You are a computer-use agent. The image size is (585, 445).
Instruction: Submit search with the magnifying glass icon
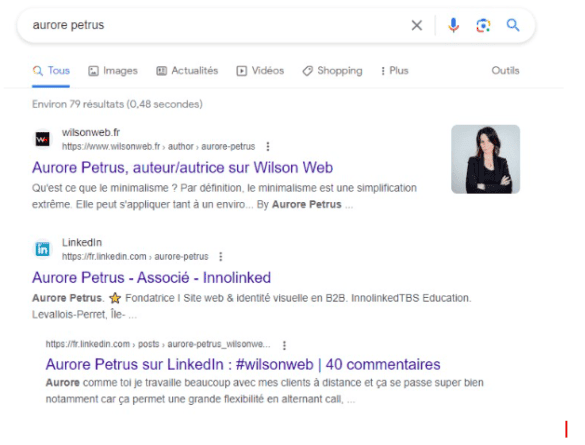(513, 25)
